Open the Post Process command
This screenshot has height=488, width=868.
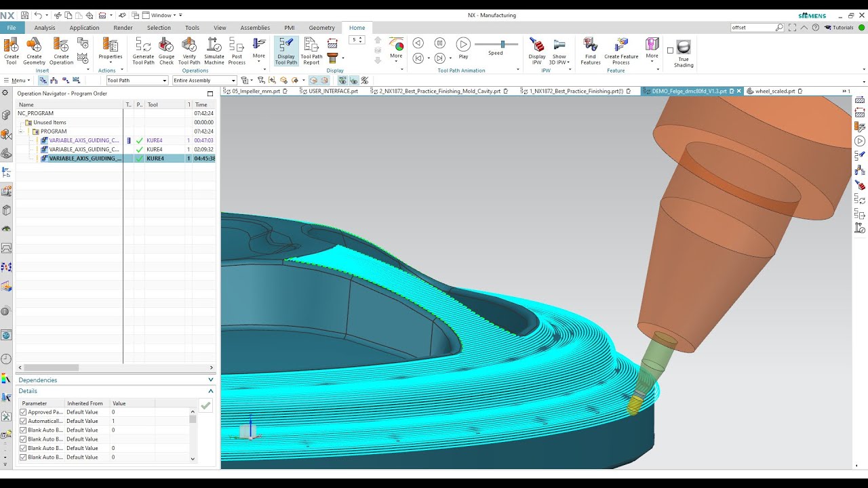point(237,51)
